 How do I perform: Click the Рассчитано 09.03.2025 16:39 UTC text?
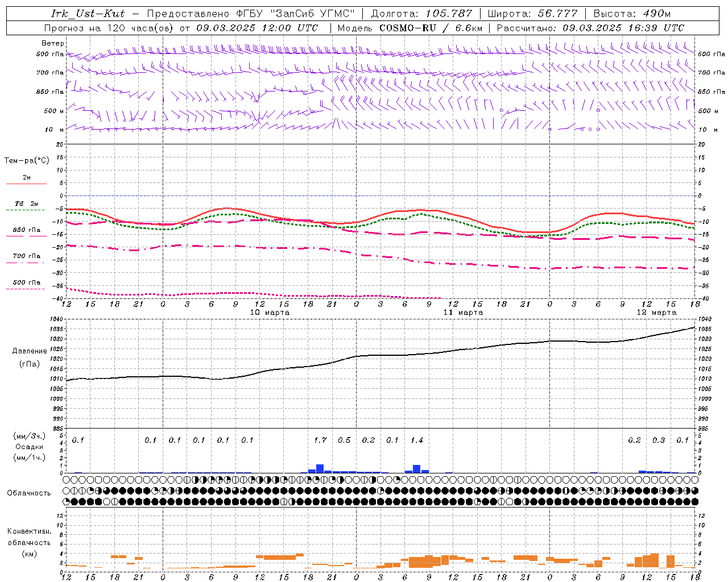pos(590,28)
